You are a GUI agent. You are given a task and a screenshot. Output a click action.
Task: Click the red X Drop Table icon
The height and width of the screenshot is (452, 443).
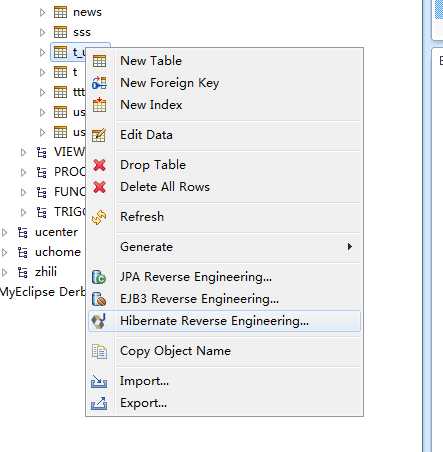tap(99, 165)
